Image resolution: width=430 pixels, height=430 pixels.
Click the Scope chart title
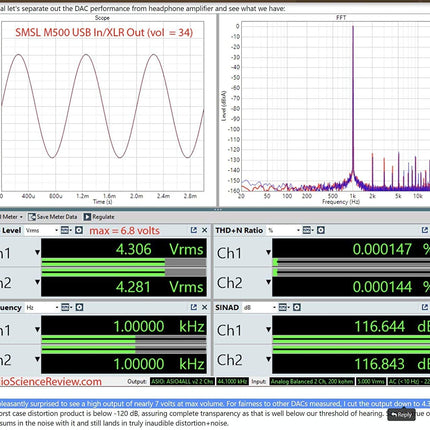tap(102, 18)
